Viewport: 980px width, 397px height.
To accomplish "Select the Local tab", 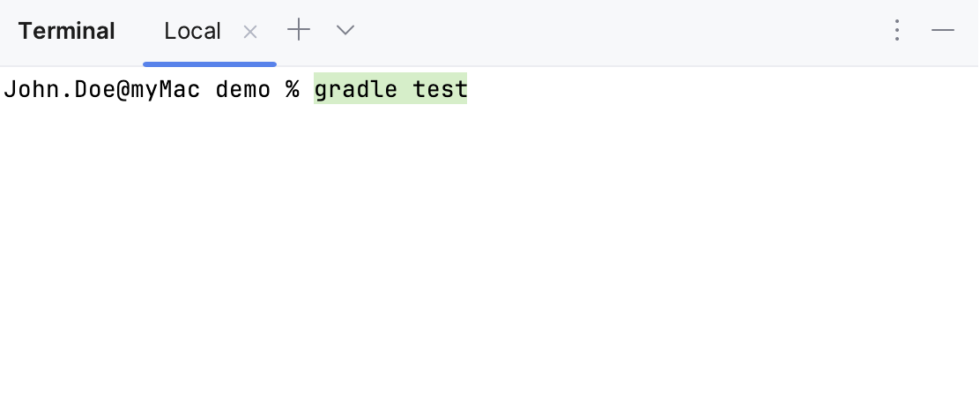I will coord(192,32).
